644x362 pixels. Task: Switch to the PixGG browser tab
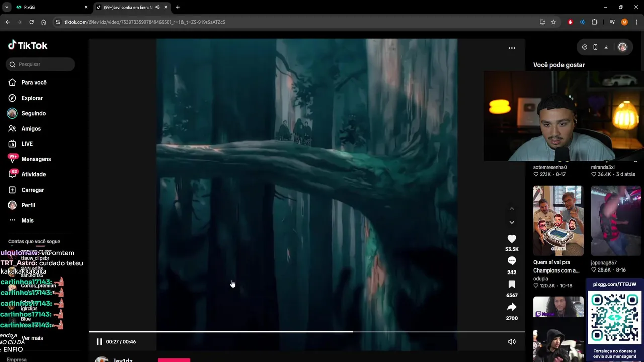(x=50, y=7)
